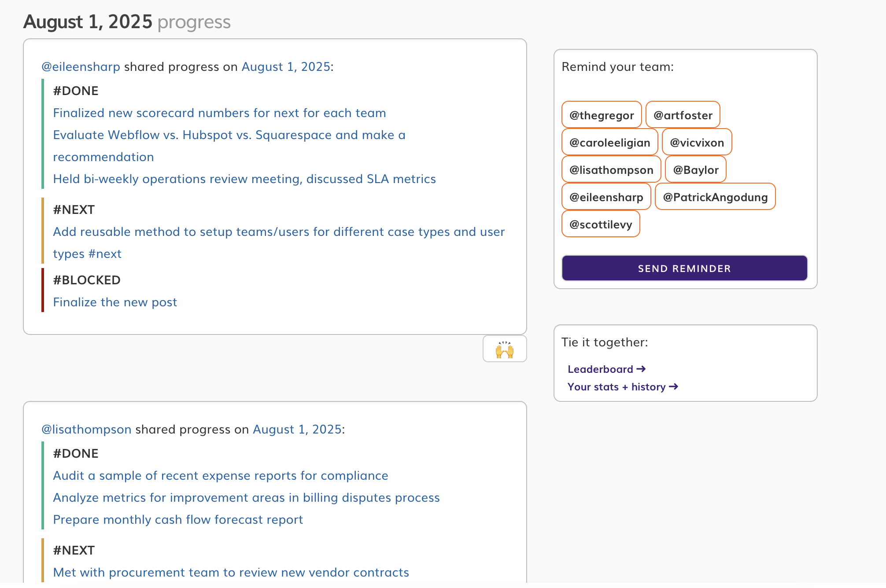Toggle the @thegregor reminder tag

(602, 115)
